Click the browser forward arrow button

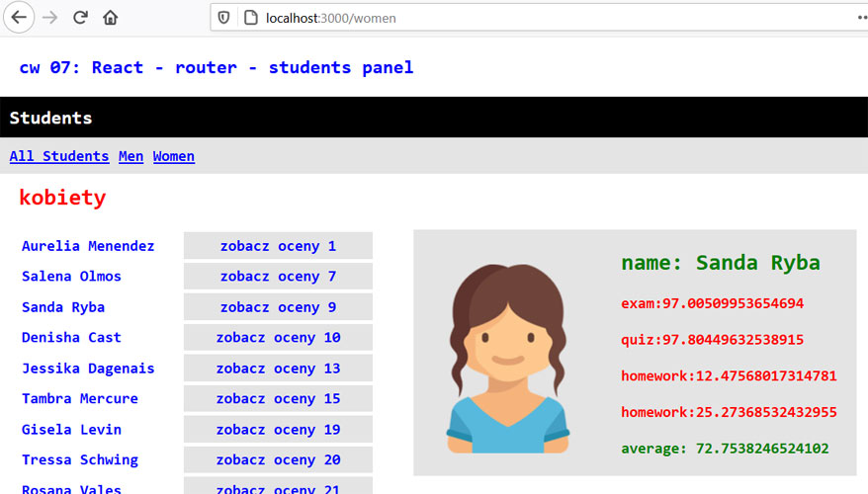[49, 18]
